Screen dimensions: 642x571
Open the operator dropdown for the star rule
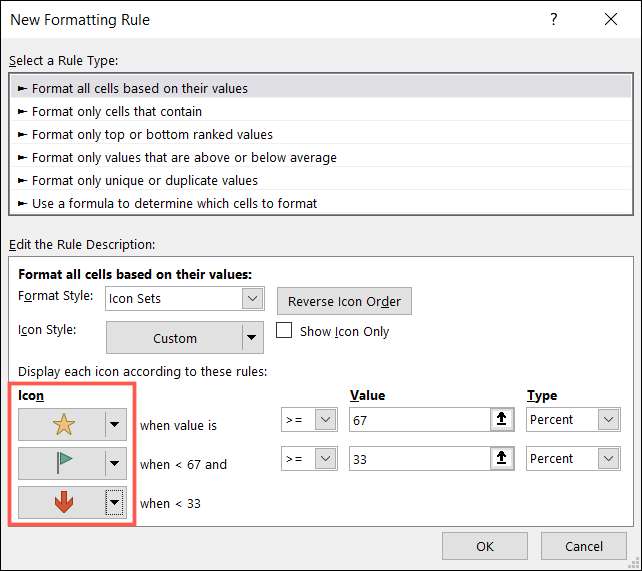(x=325, y=420)
